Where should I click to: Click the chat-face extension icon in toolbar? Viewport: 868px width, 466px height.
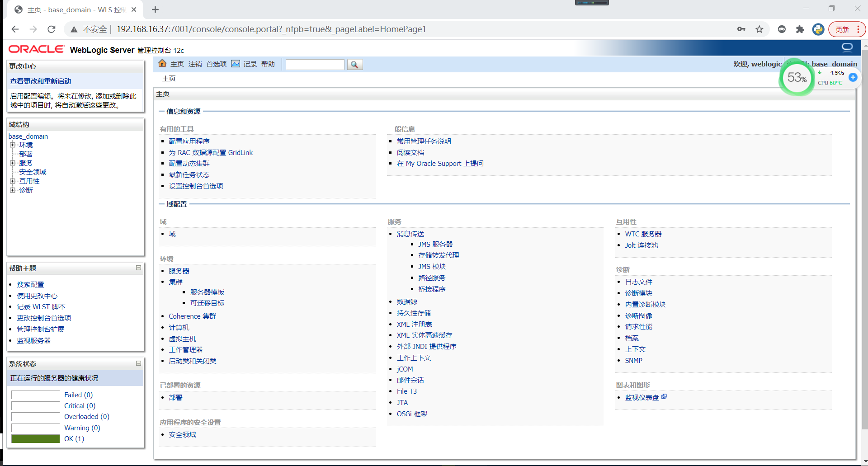pyautogui.click(x=782, y=29)
